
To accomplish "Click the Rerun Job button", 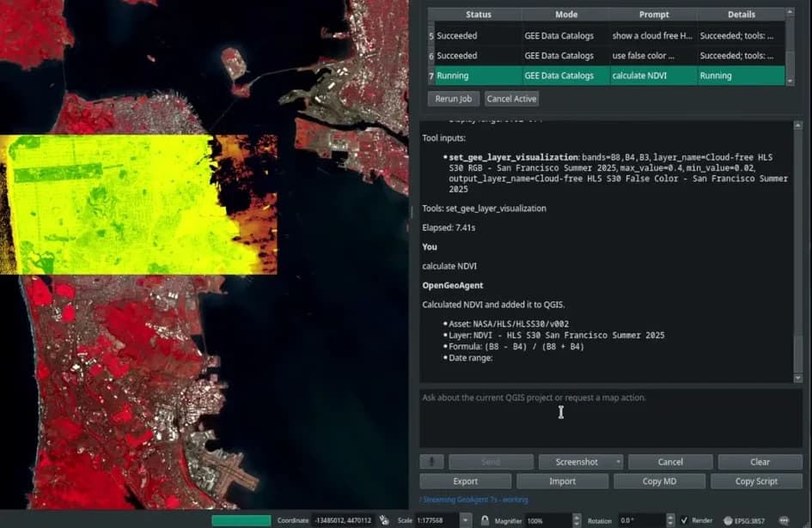I will (x=453, y=99).
